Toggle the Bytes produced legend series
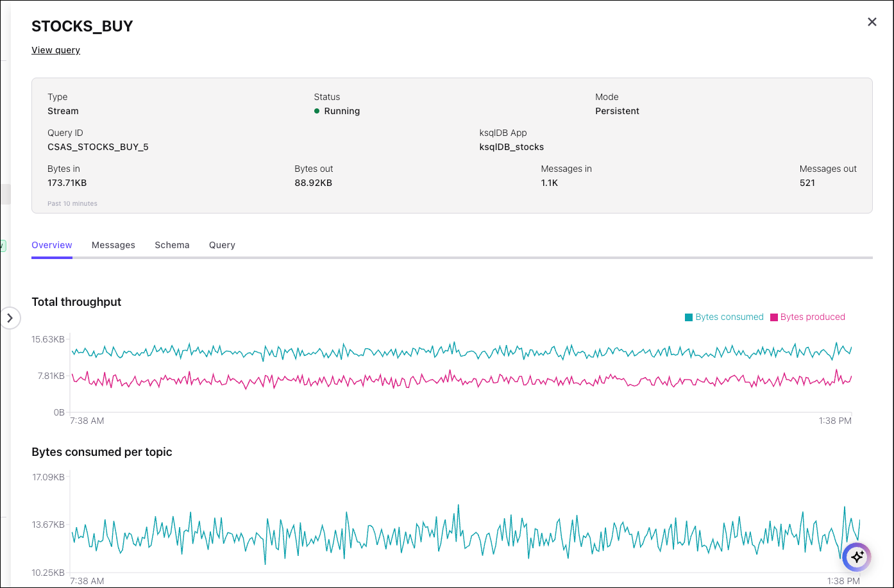Viewport: 894px width, 588px height. point(813,317)
